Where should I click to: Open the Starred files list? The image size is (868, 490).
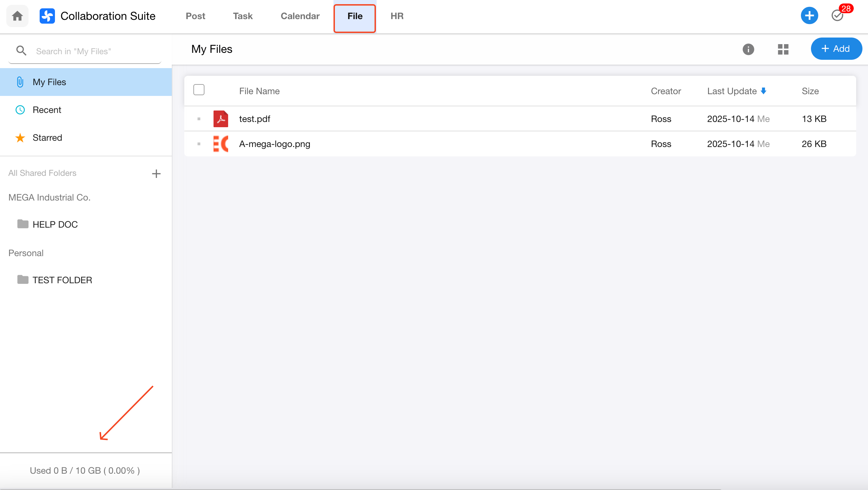point(47,138)
